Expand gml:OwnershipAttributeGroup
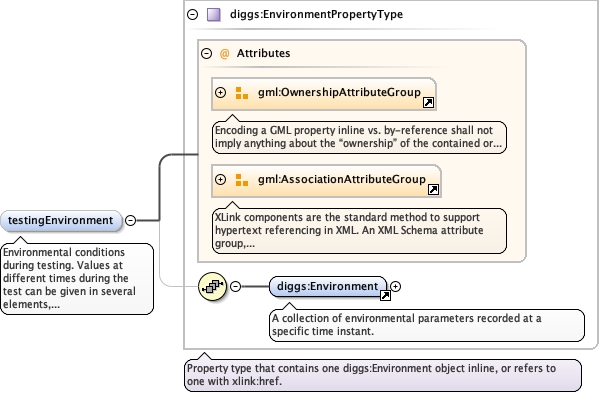 click(x=220, y=92)
